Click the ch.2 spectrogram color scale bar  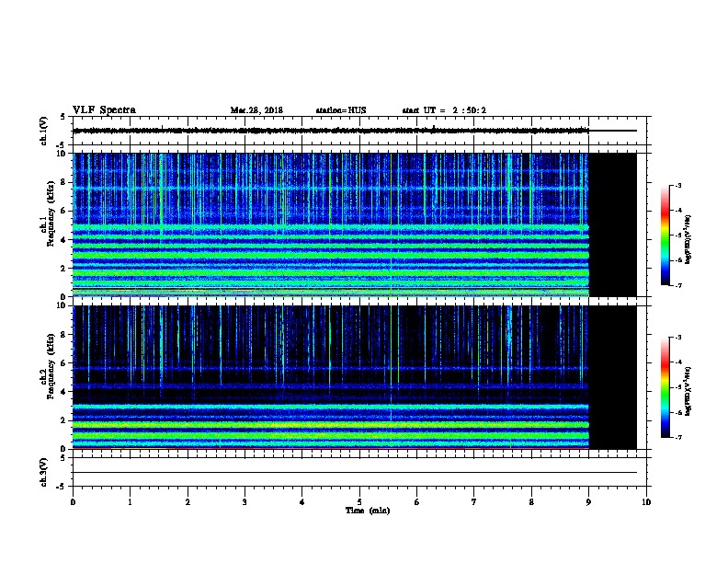665,387
